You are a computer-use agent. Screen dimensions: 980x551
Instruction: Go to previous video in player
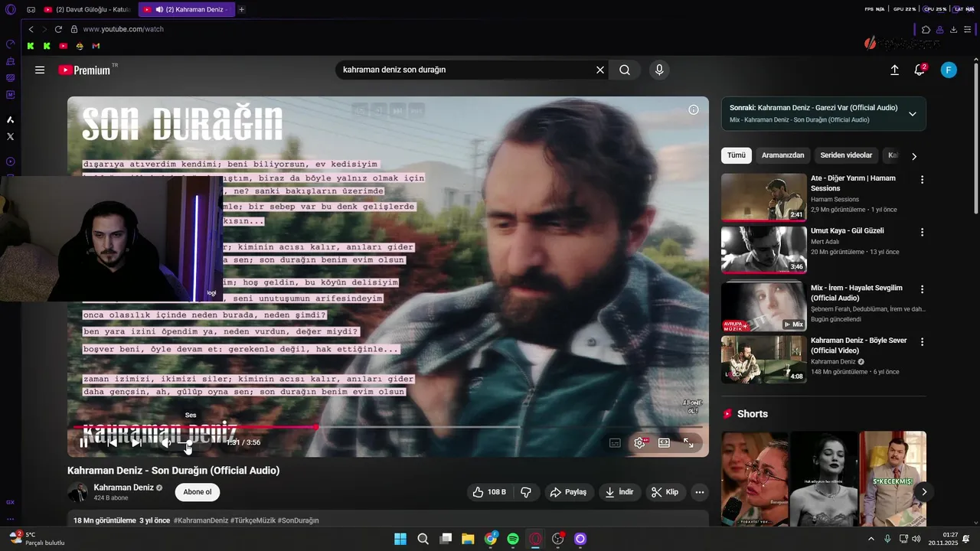pos(111,442)
